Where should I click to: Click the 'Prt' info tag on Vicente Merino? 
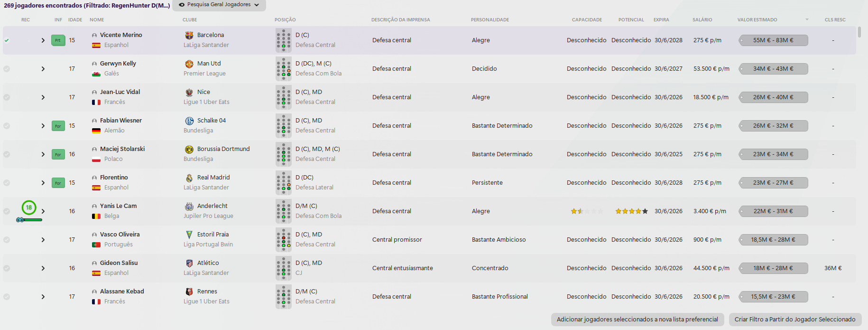pos(58,40)
